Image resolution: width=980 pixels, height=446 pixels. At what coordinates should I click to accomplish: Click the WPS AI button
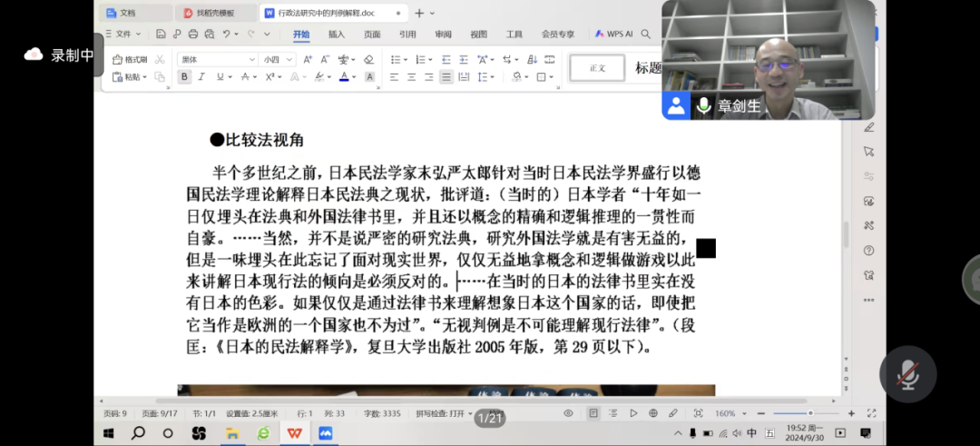pyautogui.click(x=612, y=35)
